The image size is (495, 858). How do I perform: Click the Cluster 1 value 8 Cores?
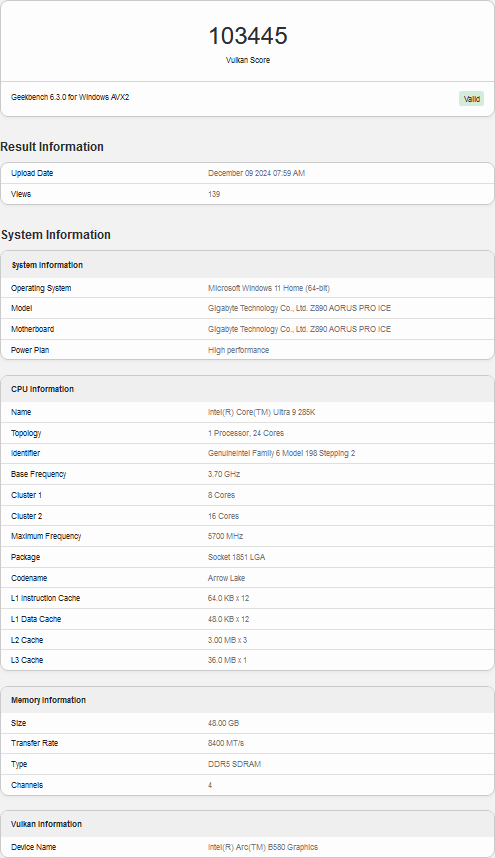click(221, 495)
